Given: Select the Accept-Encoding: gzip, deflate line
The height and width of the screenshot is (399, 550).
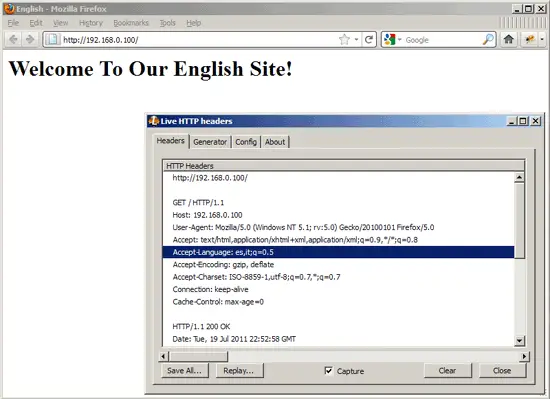Looking at the screenshot, I should point(338,265).
